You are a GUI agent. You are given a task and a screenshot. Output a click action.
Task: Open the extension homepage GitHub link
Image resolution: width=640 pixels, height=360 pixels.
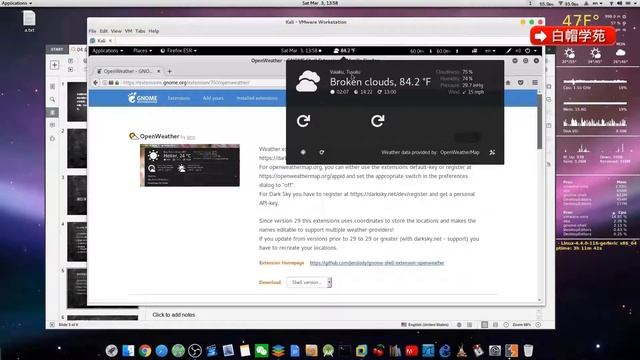377,263
